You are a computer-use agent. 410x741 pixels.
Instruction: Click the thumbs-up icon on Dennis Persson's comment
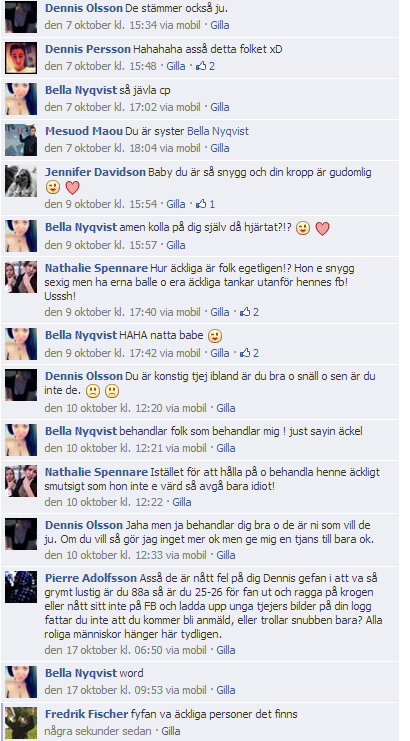pyautogui.click(x=201, y=66)
